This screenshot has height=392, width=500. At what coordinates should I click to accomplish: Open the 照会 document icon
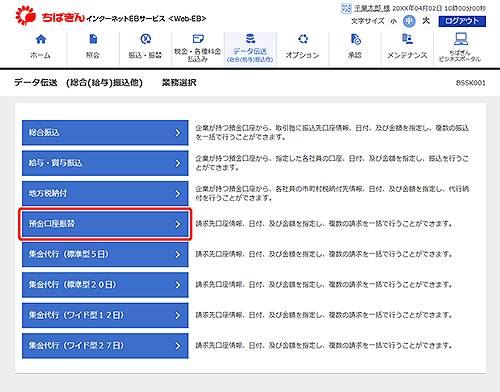pyautogui.click(x=93, y=39)
